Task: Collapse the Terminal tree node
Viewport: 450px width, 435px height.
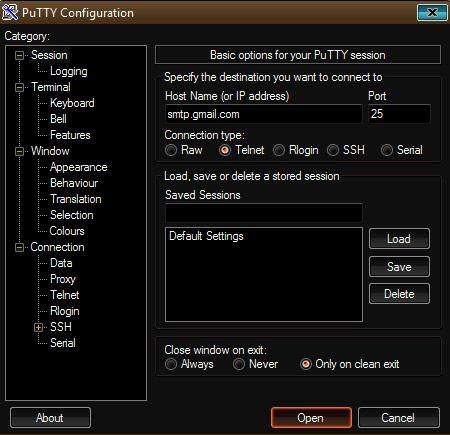Action: coord(20,87)
